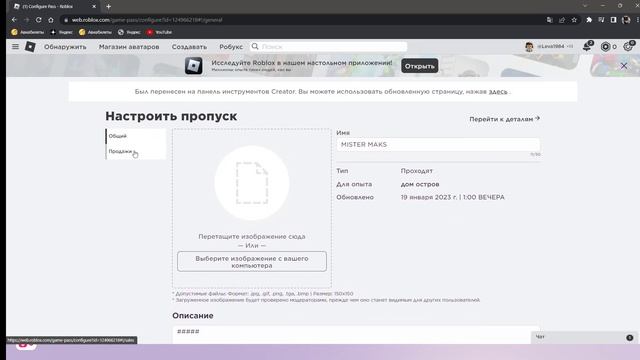Click the search magnifier icon

(x=255, y=47)
